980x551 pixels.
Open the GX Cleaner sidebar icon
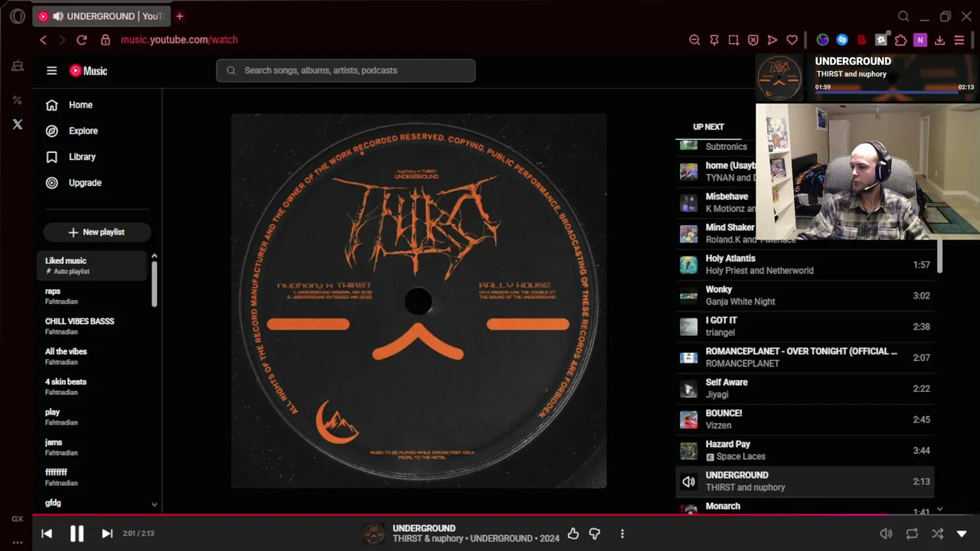(18, 67)
